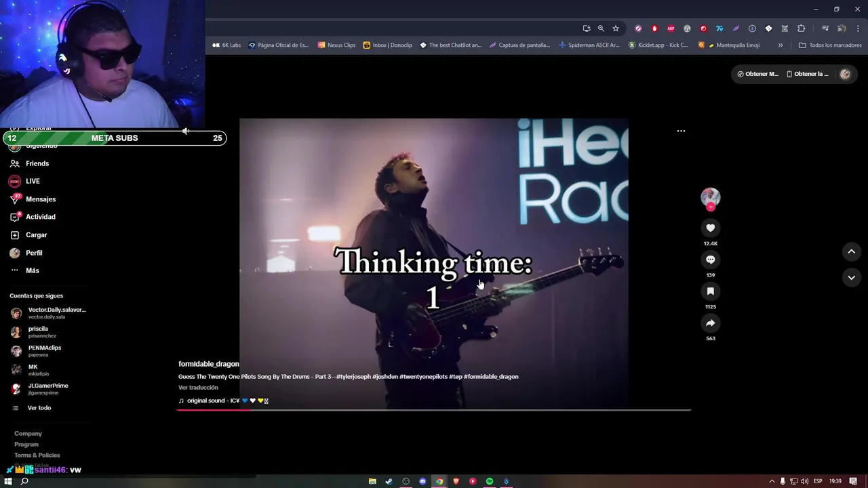The image size is (868, 488).
Task: Show hidden system tray icons
Action: click(772, 481)
